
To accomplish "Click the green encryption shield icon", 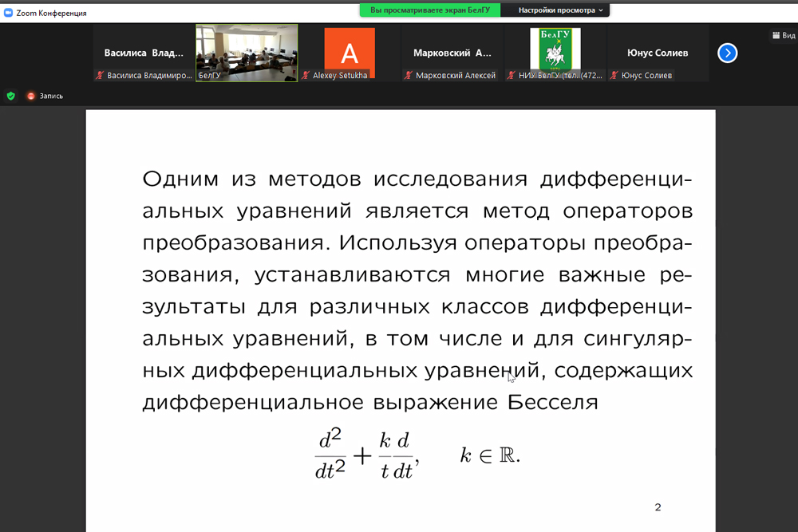I will (10, 96).
